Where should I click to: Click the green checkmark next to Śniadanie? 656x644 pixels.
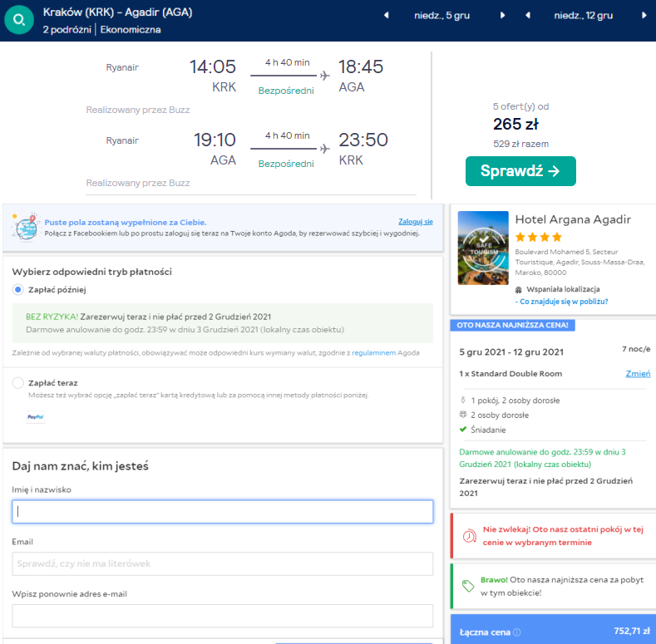point(463,430)
